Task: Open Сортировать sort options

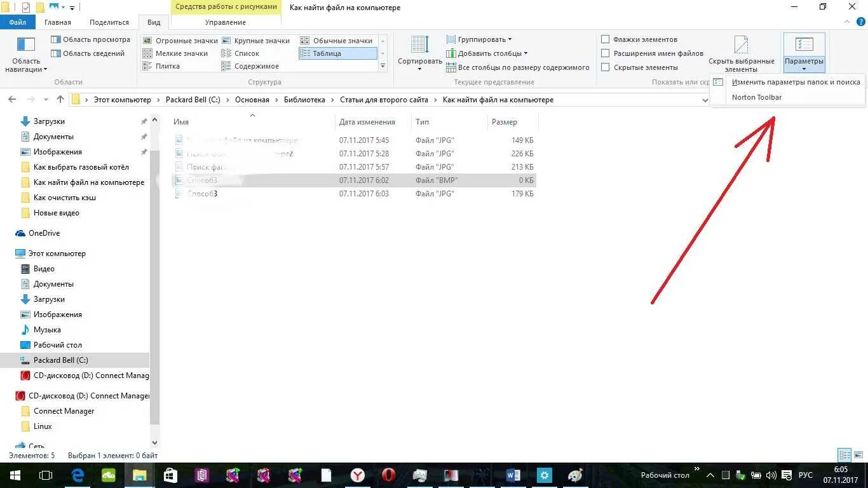Action: (x=419, y=53)
